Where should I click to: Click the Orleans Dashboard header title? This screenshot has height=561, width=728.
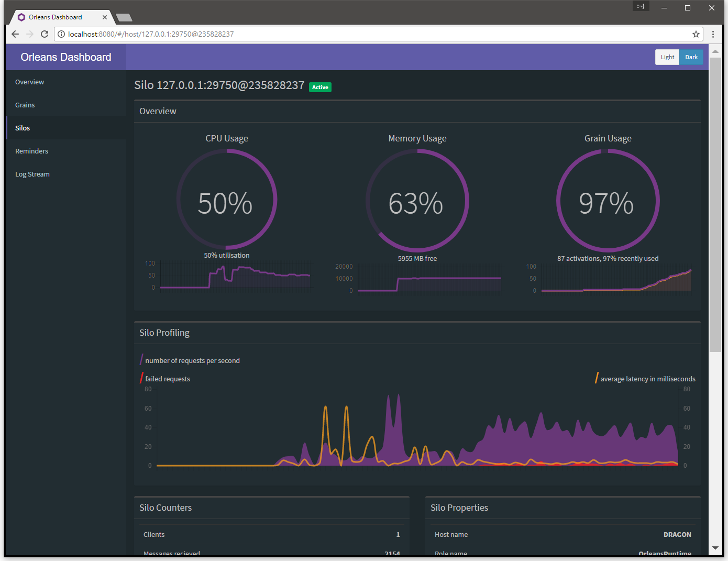pyautogui.click(x=66, y=57)
